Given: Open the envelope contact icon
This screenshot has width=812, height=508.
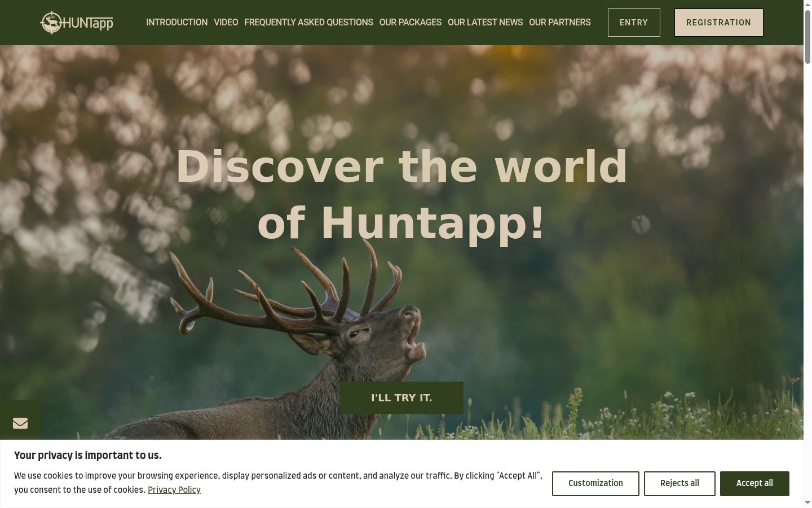Looking at the screenshot, I should (20, 423).
